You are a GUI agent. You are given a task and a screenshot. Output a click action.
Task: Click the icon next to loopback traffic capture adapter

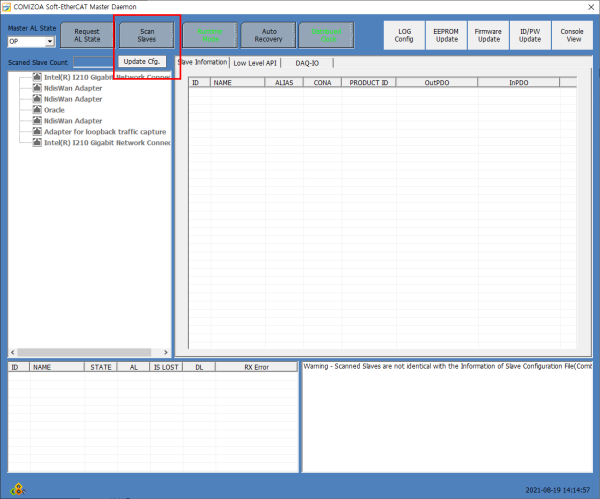(37, 132)
